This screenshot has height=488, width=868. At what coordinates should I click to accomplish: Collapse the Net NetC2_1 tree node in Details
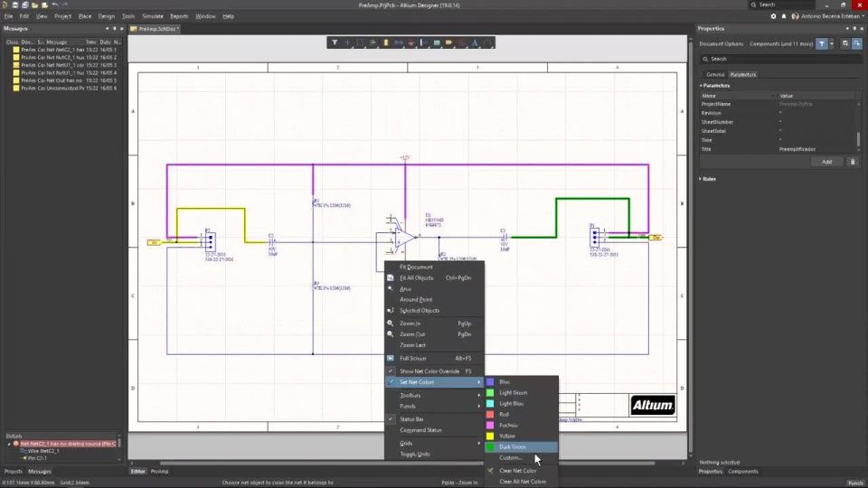pyautogui.click(x=9, y=444)
